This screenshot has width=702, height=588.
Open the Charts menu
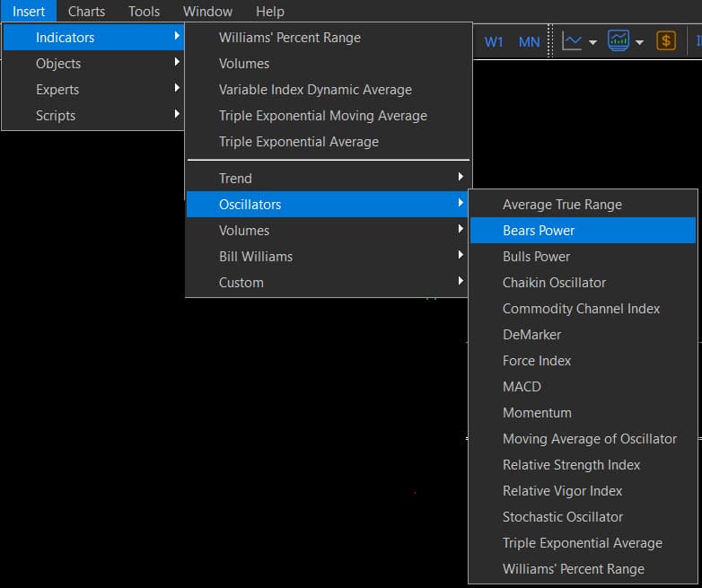86,12
